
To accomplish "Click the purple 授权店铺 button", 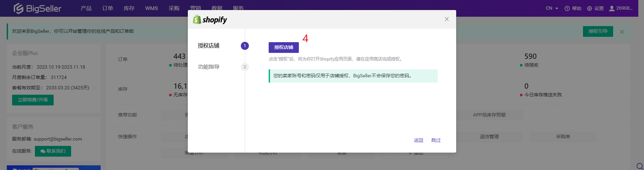I will point(283,47).
